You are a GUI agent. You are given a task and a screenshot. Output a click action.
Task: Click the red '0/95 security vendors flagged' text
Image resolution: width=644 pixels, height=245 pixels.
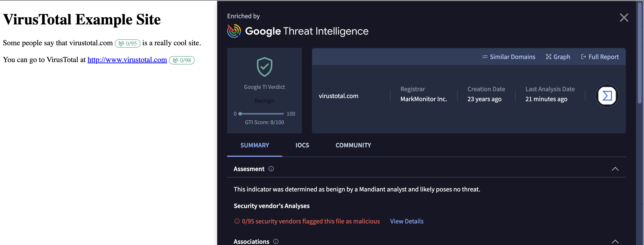311,221
